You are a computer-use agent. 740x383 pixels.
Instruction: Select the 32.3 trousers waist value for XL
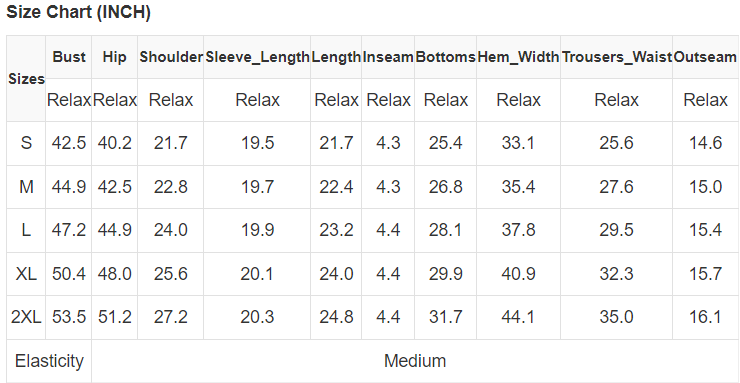coord(617,274)
